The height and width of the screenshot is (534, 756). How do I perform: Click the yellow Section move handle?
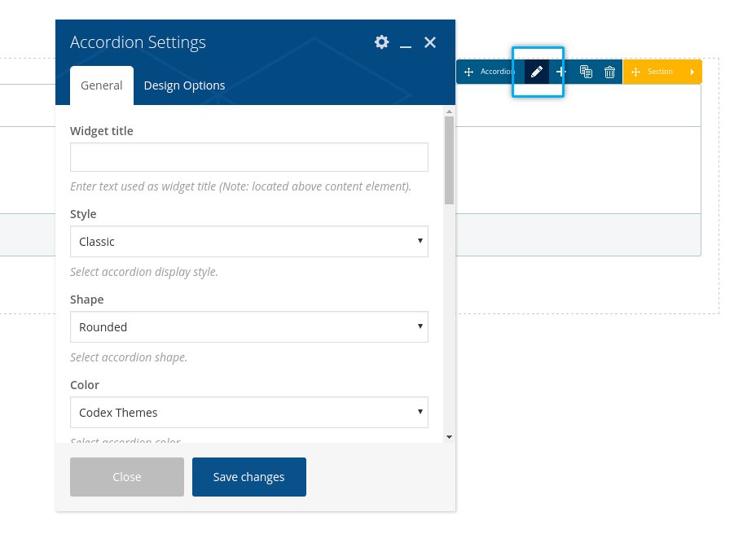pos(635,72)
